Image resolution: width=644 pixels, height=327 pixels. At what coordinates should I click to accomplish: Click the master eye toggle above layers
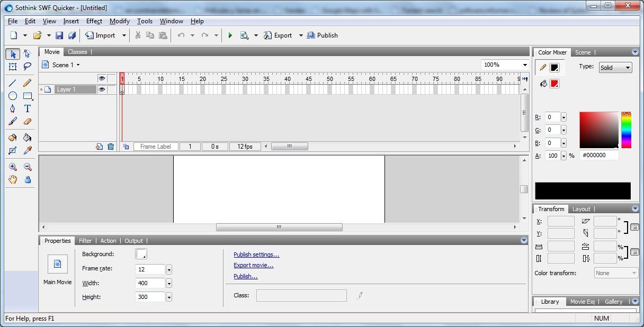[x=101, y=78]
